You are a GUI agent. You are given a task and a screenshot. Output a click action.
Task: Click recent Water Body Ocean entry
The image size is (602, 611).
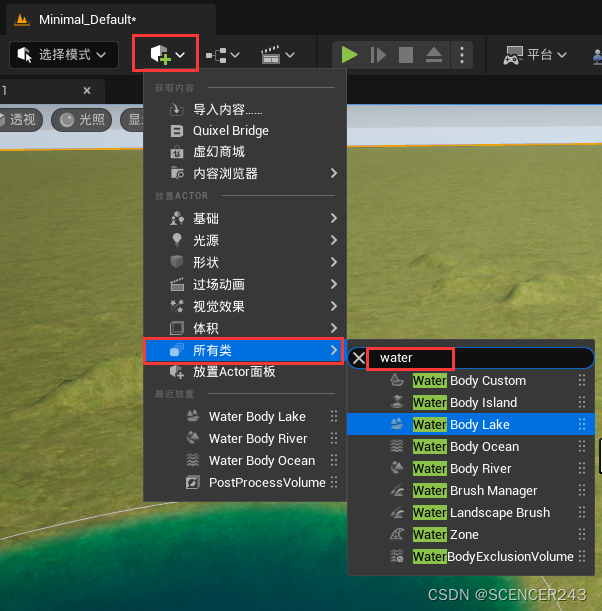pos(245,461)
